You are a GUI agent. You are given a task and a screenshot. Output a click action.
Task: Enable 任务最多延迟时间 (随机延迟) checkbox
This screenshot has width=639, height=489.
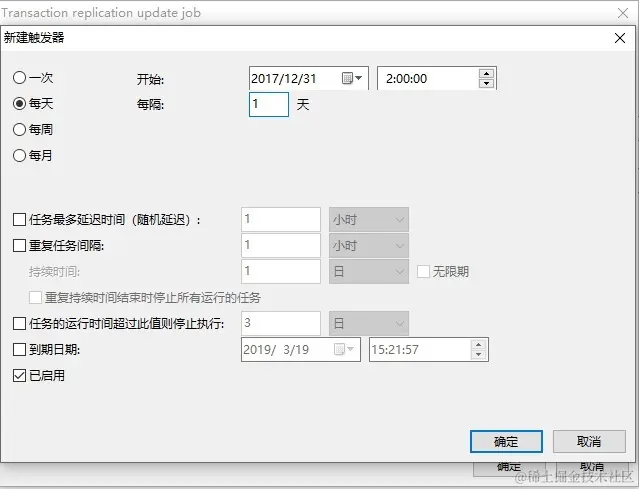click(20, 220)
